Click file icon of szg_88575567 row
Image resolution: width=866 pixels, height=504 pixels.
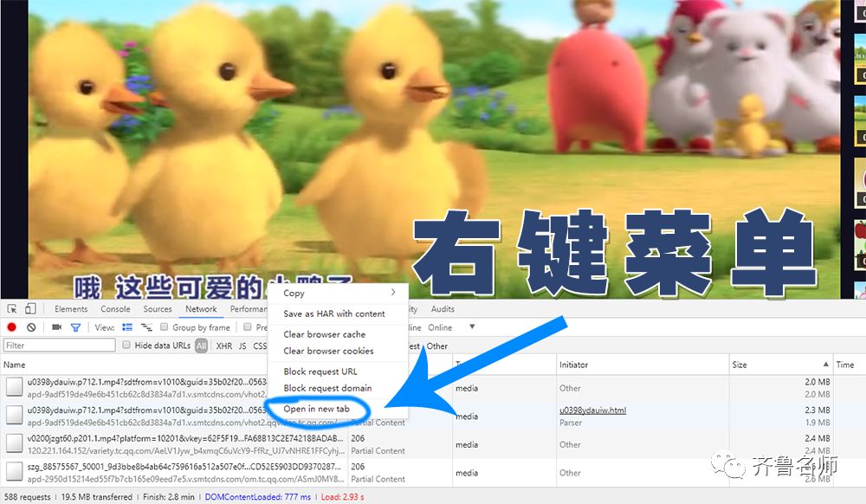[x=15, y=473]
